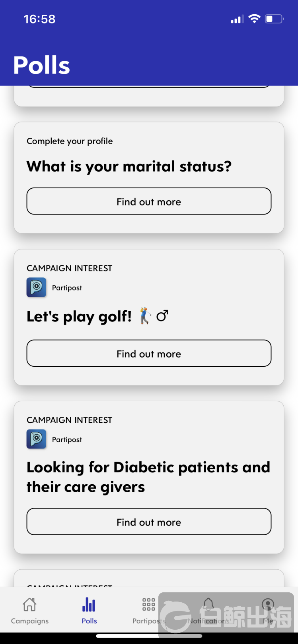This screenshot has width=298, height=644.
Task: Open the 'What is your marital status?' title
Action: [129, 166]
